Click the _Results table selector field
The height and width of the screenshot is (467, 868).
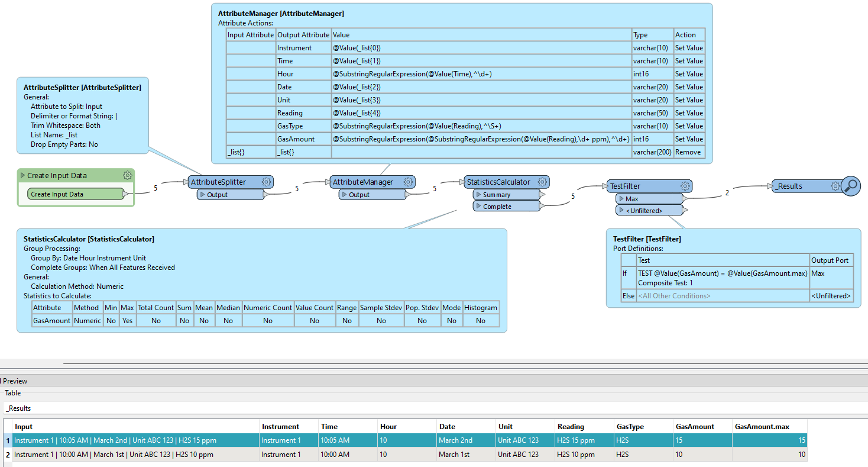(x=434, y=408)
